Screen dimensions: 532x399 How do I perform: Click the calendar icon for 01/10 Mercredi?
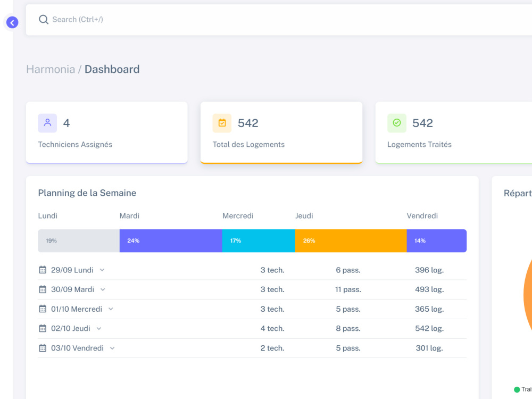[43, 309]
